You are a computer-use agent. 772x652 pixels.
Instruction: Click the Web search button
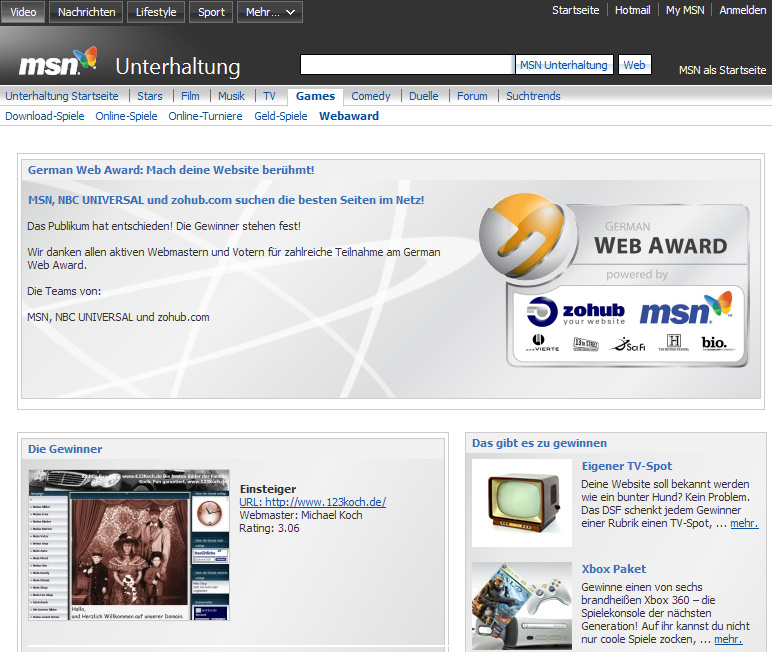coord(635,65)
